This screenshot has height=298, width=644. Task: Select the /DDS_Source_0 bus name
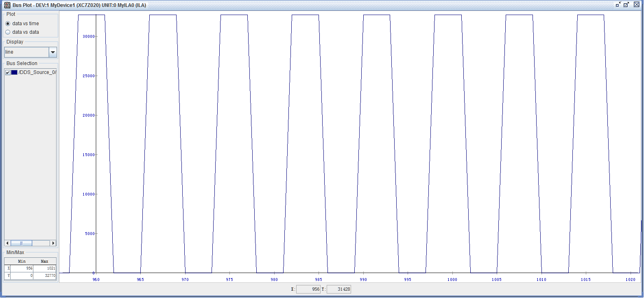(37, 72)
